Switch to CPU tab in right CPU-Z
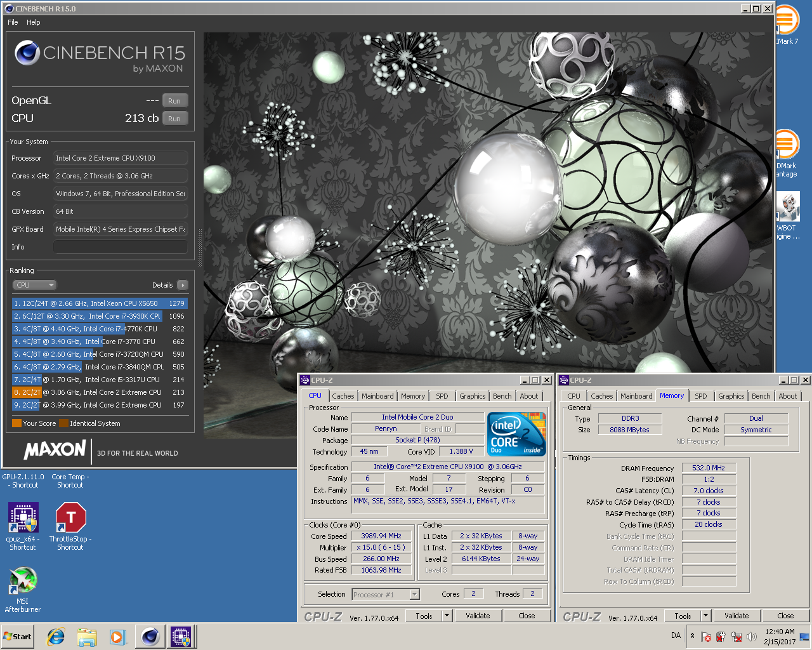 574,396
